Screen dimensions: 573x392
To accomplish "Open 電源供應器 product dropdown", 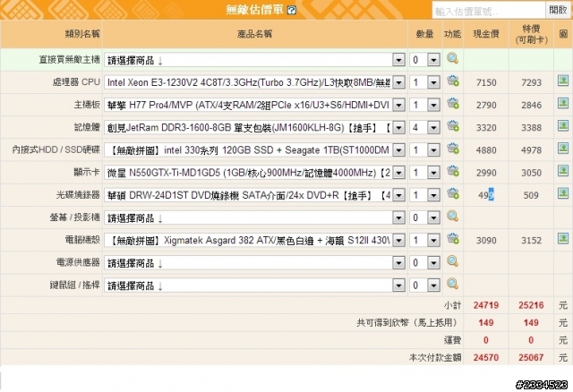I will [x=254, y=263].
